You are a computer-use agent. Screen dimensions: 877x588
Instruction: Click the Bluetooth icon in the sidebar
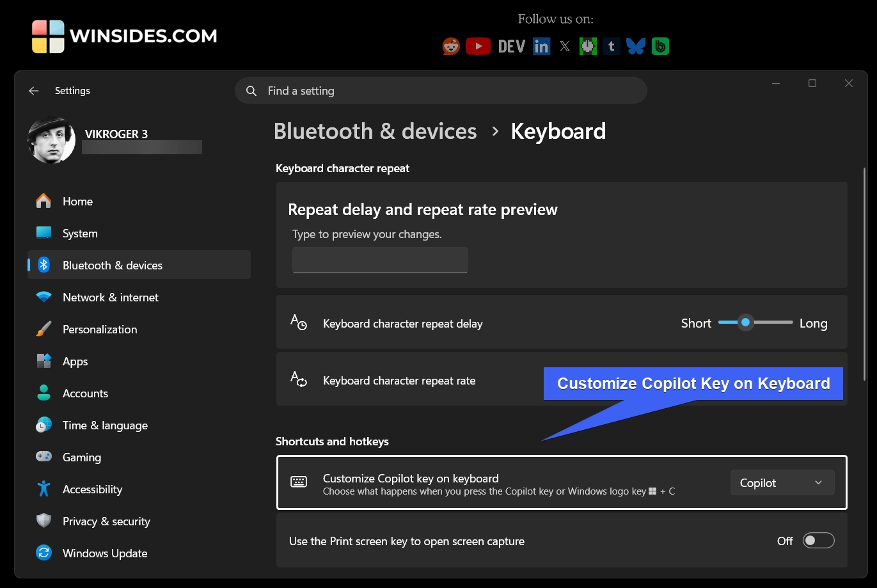[43, 264]
